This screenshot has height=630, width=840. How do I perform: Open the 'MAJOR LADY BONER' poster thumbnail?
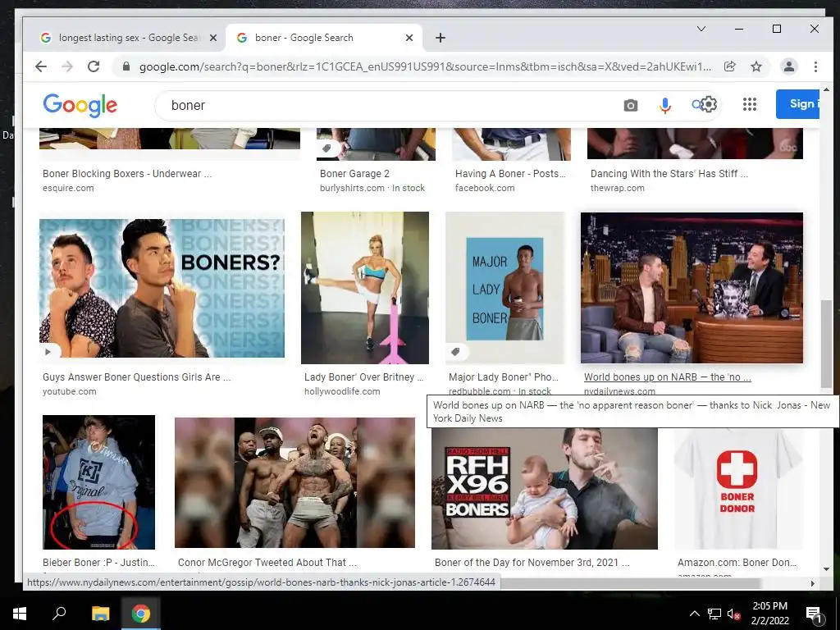[x=505, y=288]
